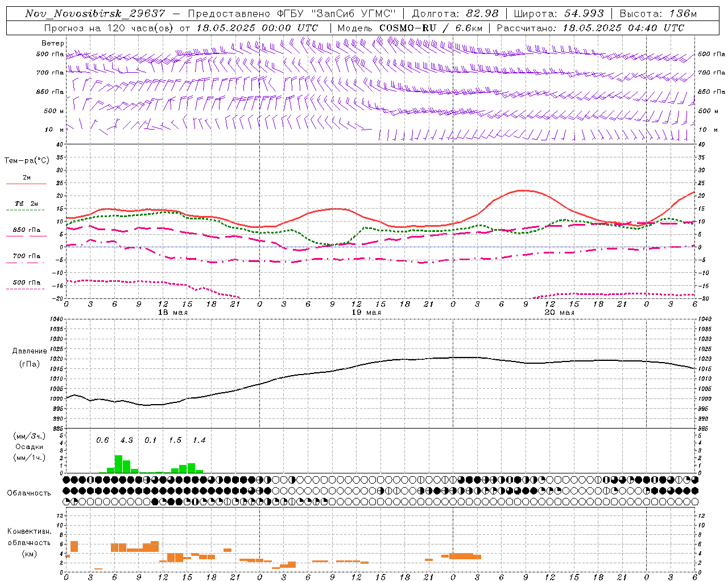Click the 1.5 three-hour precipitation total
This screenshot has height=582, width=728.
pos(175,440)
